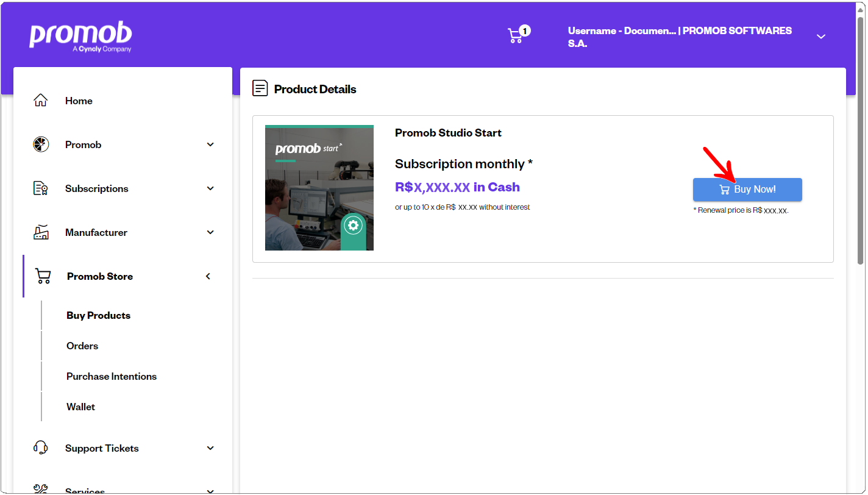This screenshot has width=868, height=495.
Task: Click the Username account text in header
Action: [680, 37]
